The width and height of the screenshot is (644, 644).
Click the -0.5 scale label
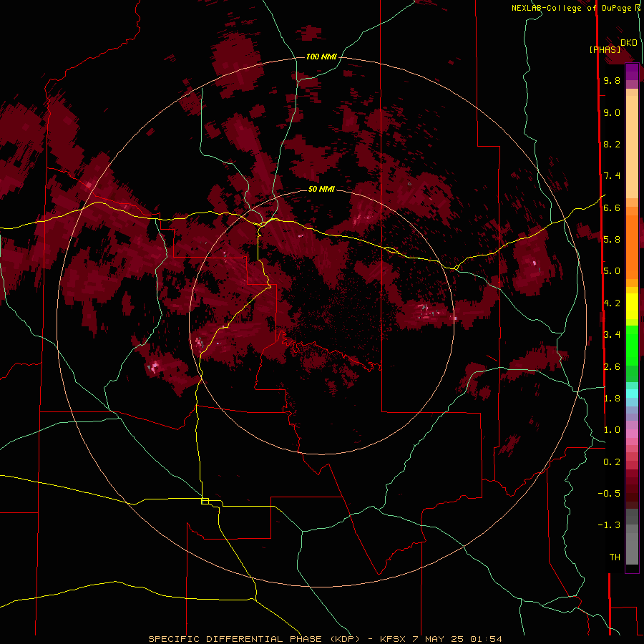click(x=609, y=494)
